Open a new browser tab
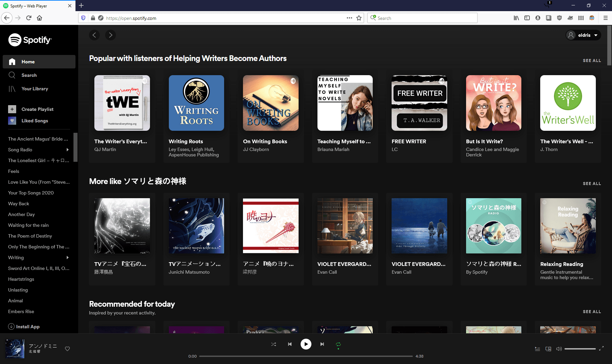This screenshot has height=364, width=612. [x=81, y=5]
